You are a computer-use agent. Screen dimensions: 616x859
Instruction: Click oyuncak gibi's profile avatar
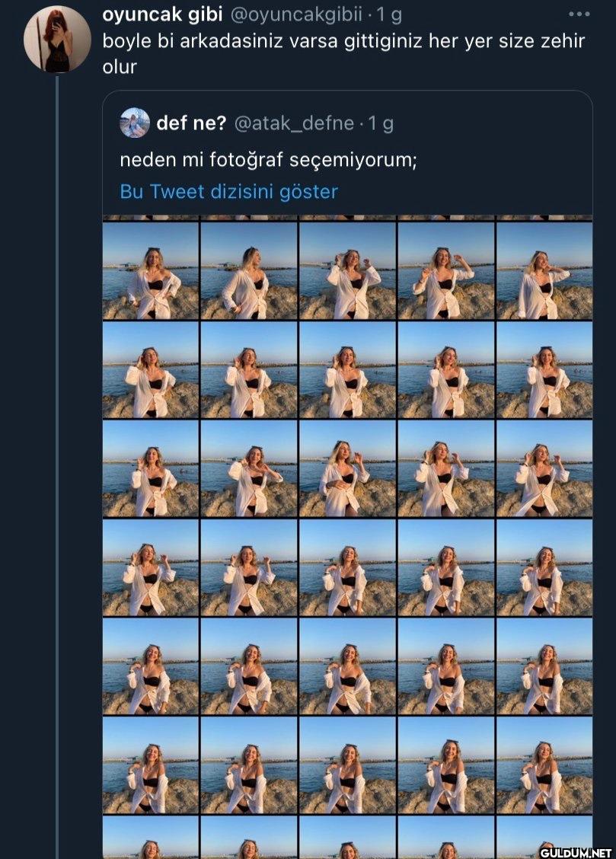58,39
